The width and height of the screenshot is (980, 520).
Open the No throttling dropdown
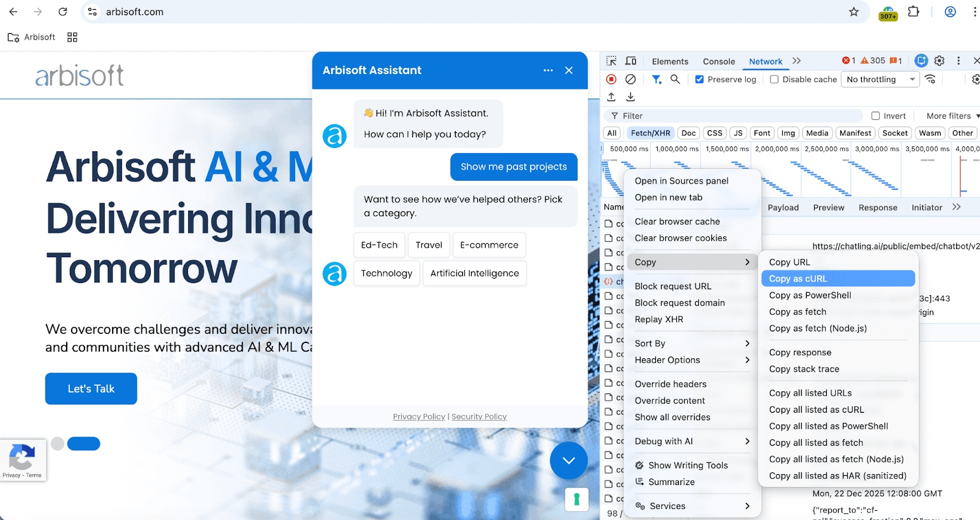[880, 80]
